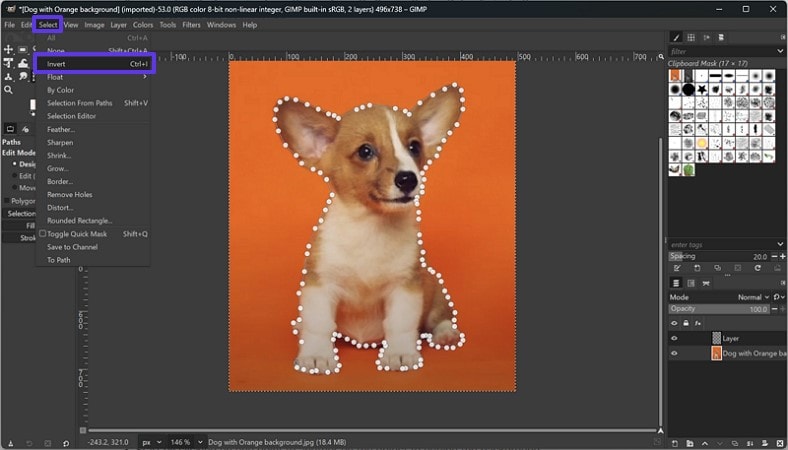Toggle the lock icon in layers header

686,323
